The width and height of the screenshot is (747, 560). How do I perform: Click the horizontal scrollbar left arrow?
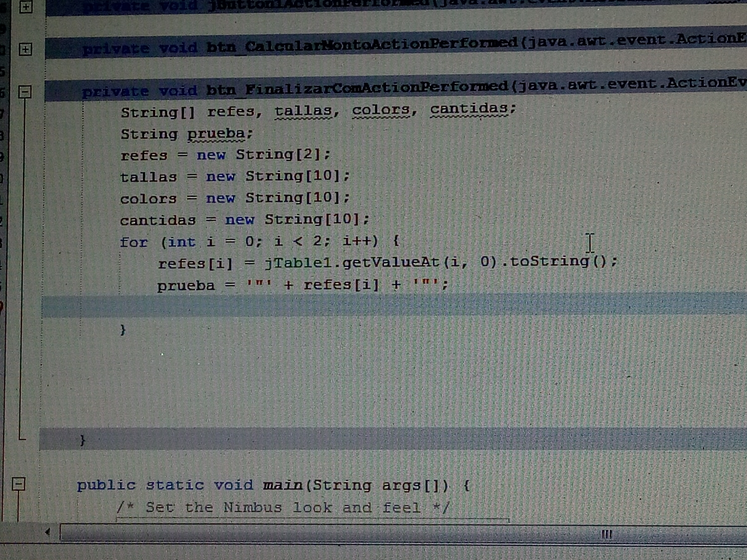point(47,532)
